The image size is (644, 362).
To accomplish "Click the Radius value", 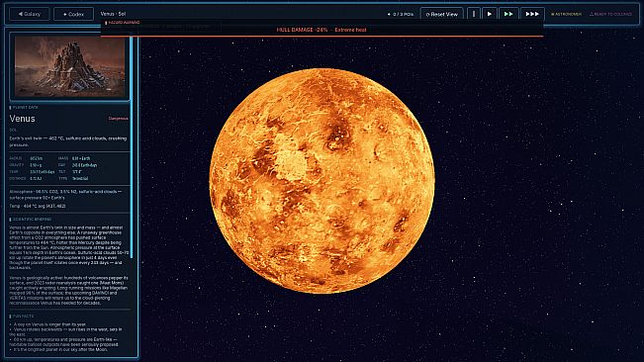I will tap(37, 158).
